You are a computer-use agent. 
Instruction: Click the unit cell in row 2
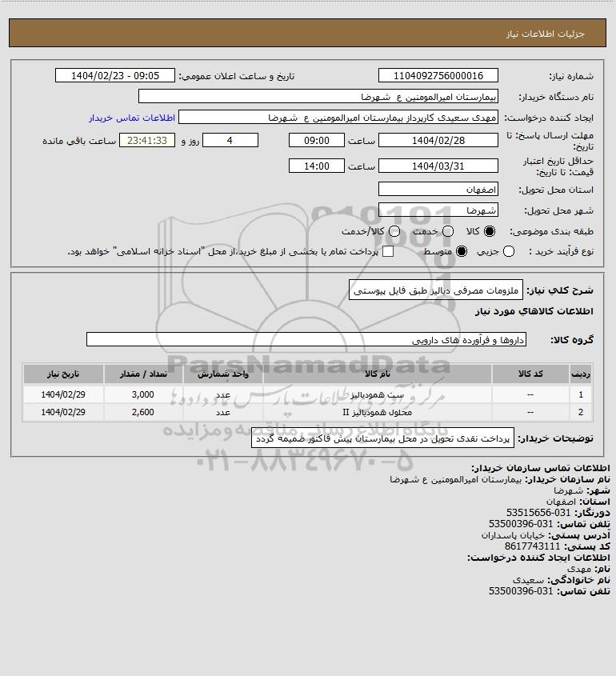coord(223,412)
